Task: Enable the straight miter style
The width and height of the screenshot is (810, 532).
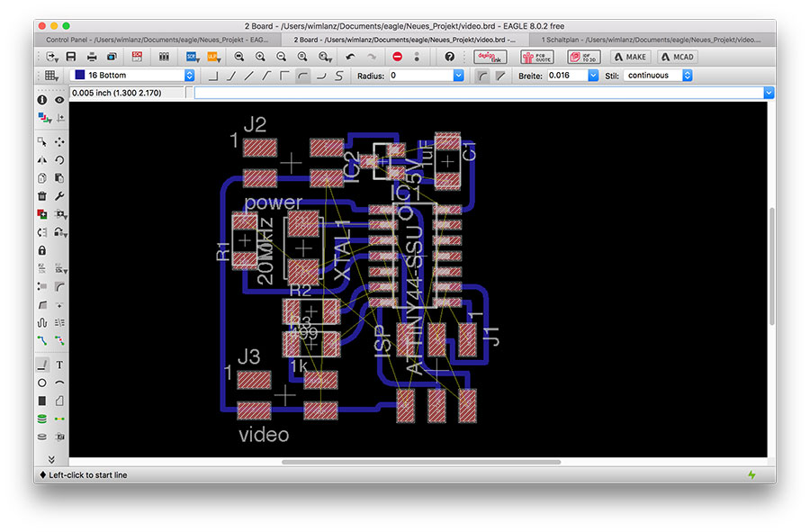Action: 500,76
